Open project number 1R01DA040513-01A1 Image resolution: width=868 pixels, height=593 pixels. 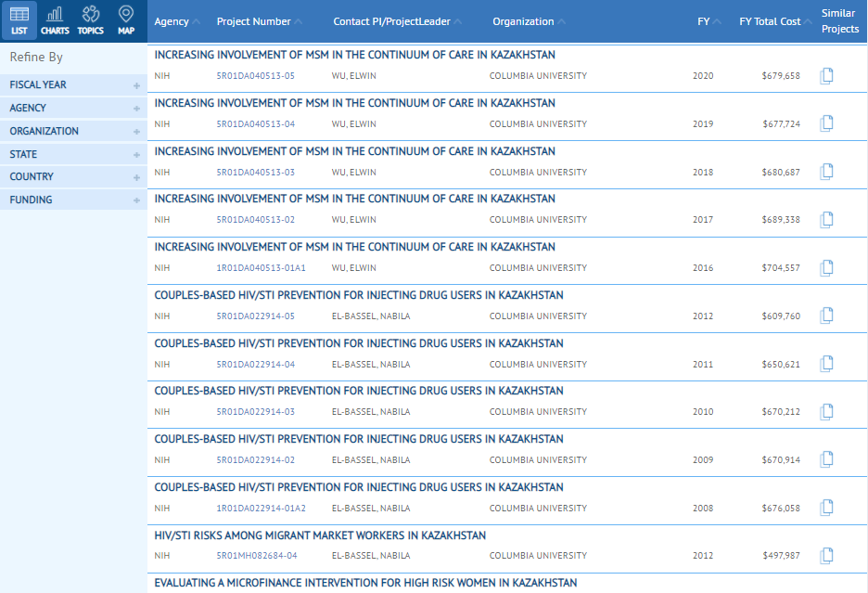[x=261, y=268]
